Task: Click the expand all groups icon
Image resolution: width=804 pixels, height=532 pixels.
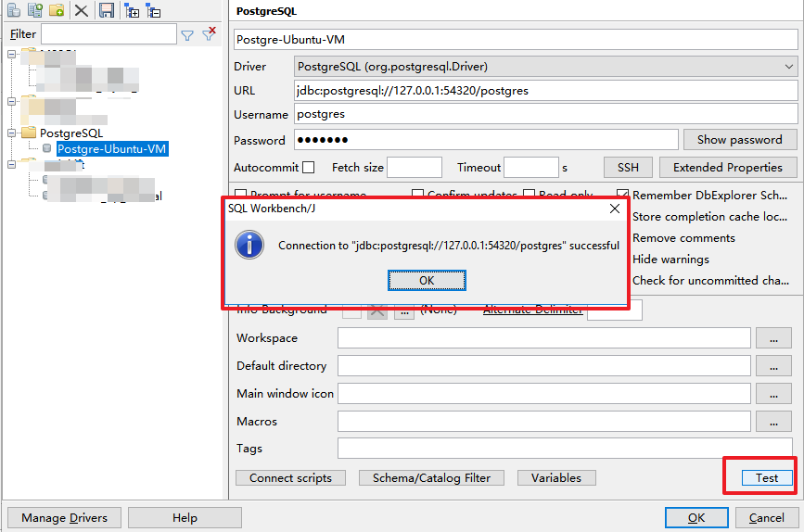Action: (x=132, y=10)
